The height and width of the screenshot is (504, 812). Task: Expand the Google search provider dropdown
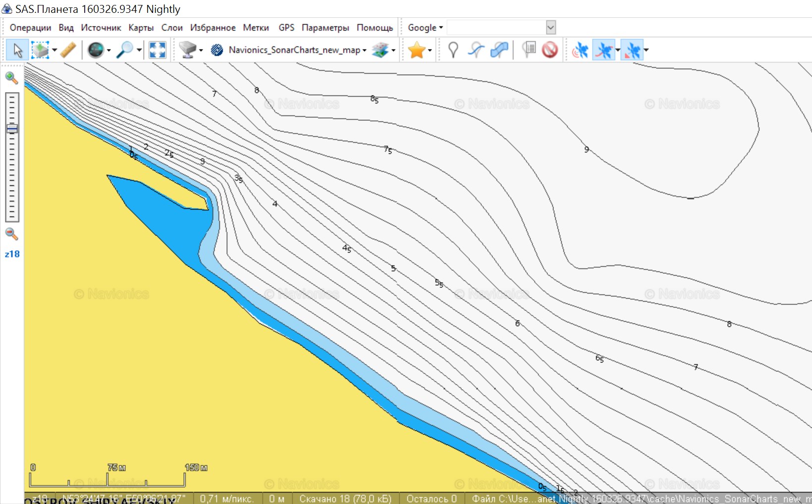[x=425, y=28]
